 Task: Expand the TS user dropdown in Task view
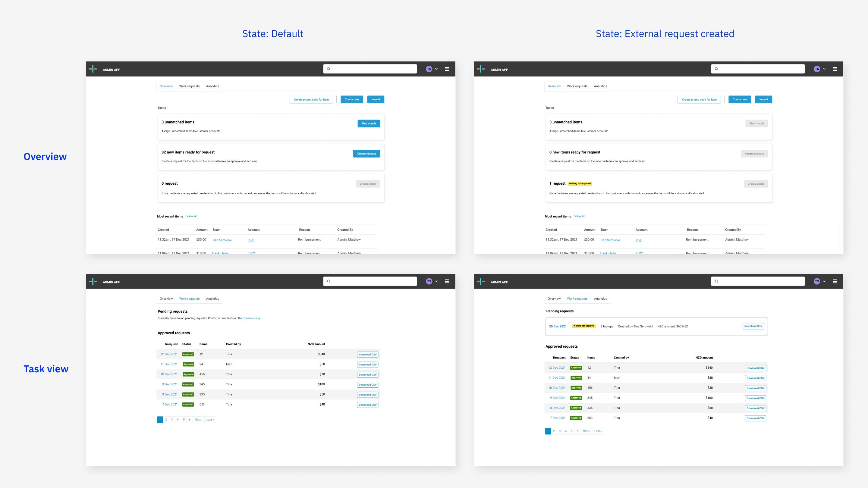[436, 281]
